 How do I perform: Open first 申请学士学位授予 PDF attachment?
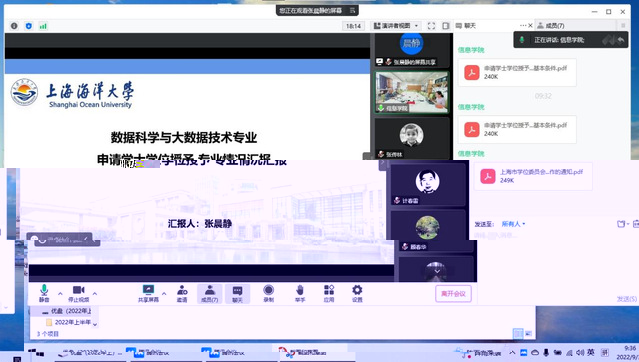point(517,72)
